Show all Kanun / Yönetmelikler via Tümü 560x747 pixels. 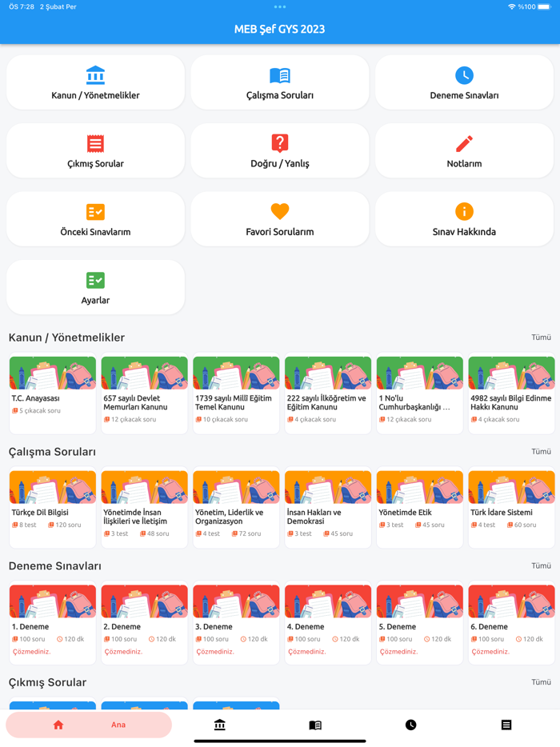[541, 338]
